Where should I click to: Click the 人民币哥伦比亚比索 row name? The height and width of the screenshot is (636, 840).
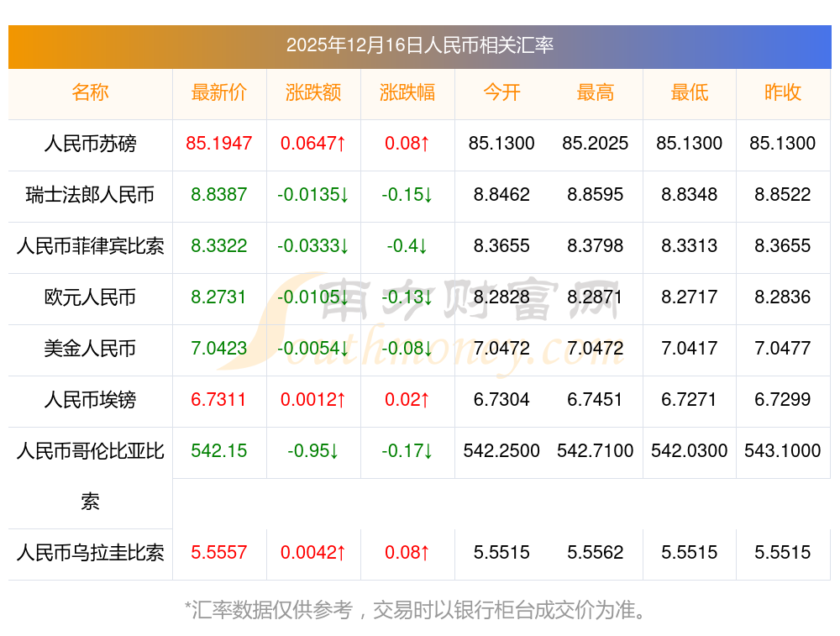pyautogui.click(x=90, y=476)
